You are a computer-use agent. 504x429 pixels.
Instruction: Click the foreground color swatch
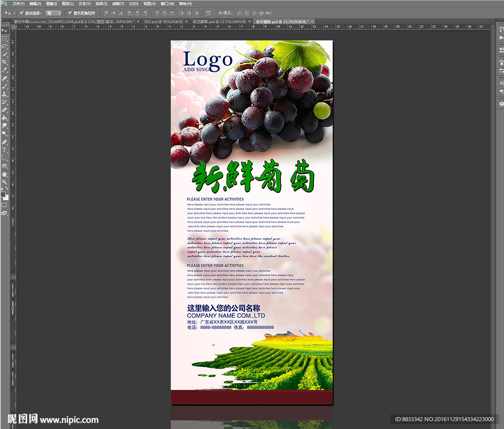point(3,194)
